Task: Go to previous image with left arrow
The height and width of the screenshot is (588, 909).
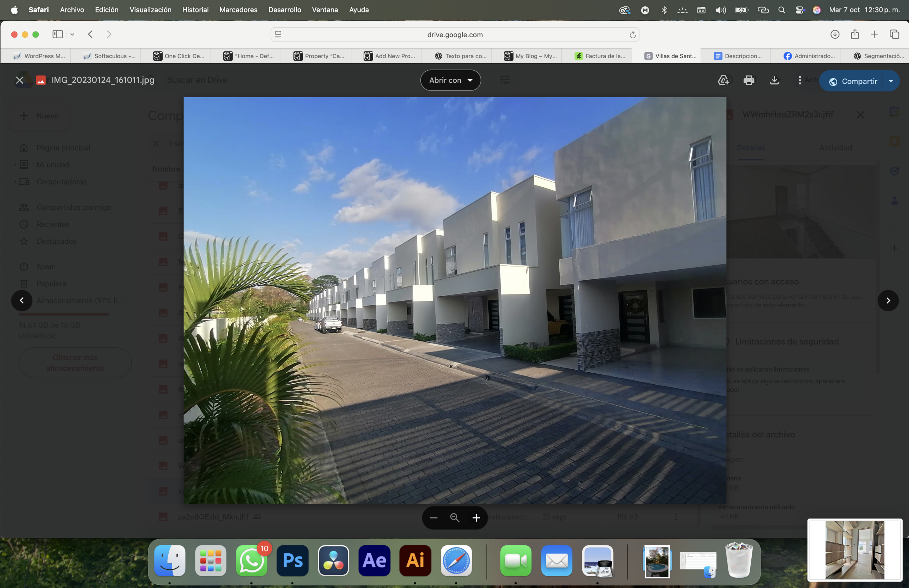Action: (22, 301)
